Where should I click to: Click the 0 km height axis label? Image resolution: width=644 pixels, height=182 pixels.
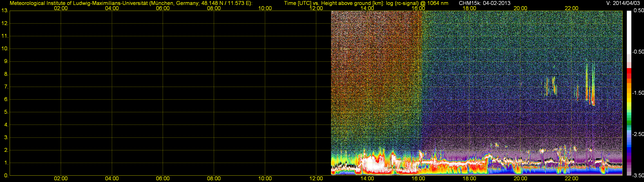pyautogui.click(x=6, y=176)
